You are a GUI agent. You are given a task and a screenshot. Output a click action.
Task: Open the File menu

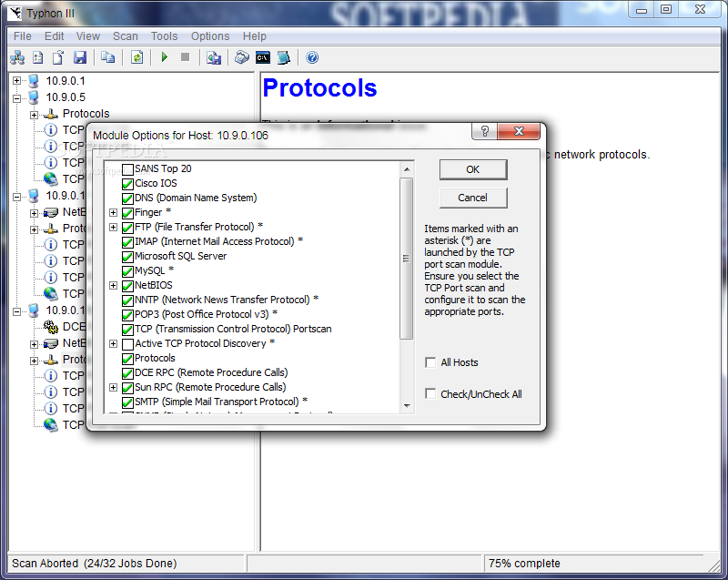pos(22,36)
